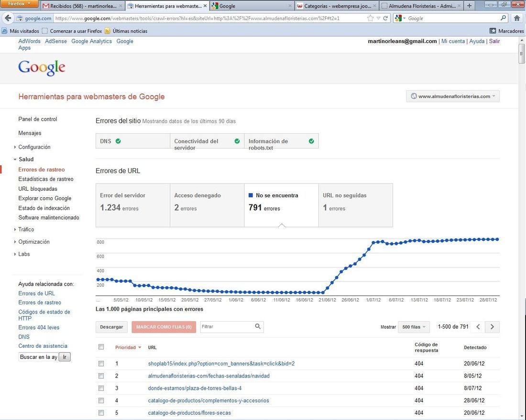Image resolution: width=526 pixels, height=420 pixels.
Task: Close the Recibidos Gmail tab
Action: (121, 6)
